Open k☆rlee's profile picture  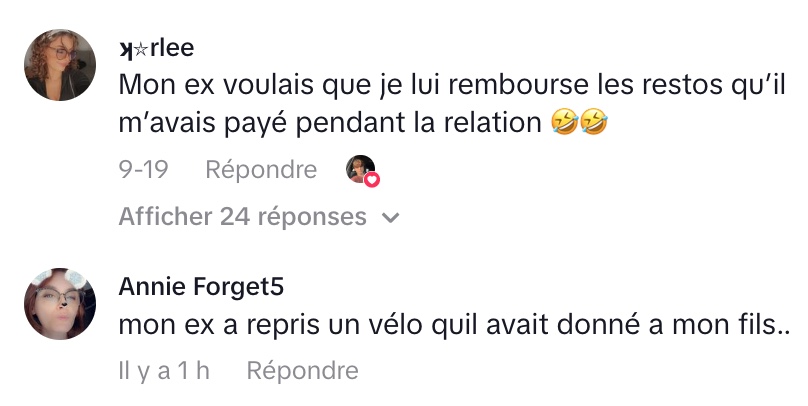click(x=60, y=65)
